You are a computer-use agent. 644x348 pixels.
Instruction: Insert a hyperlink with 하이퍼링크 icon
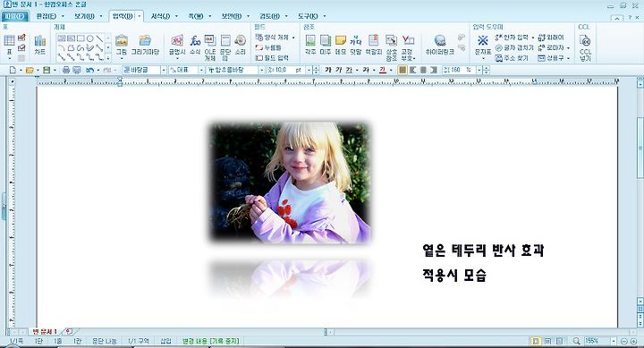(440, 45)
